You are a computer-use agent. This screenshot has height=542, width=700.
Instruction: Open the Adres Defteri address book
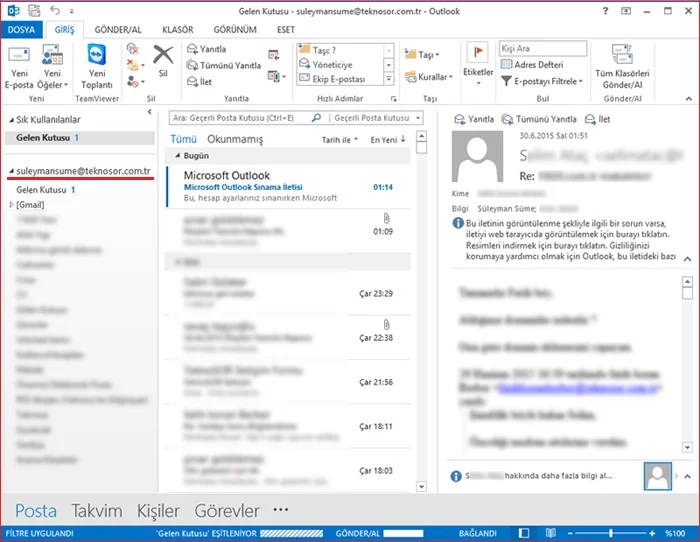coord(538,64)
